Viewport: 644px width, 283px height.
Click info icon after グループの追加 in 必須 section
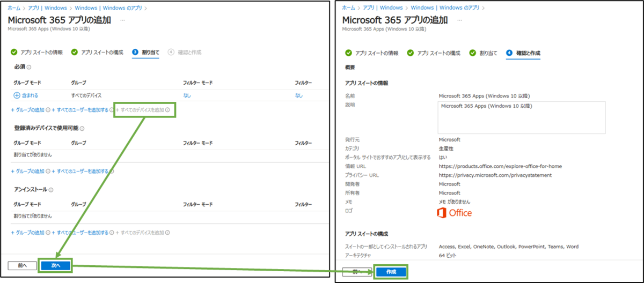coord(48,110)
